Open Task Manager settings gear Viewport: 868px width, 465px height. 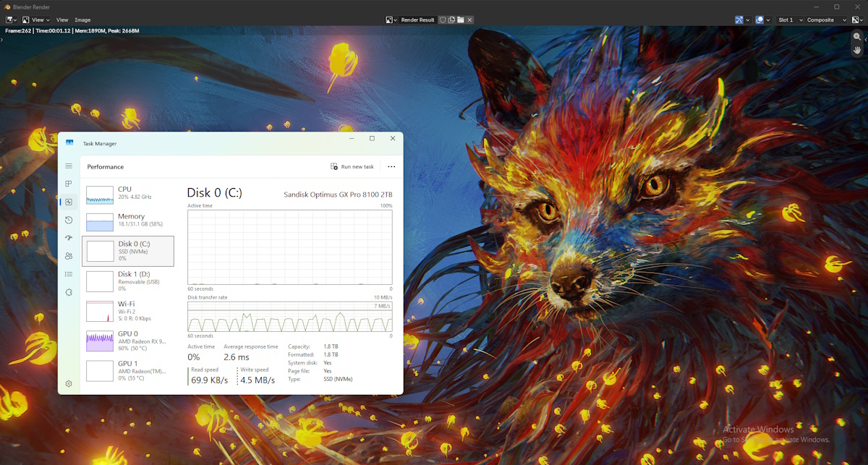point(69,383)
